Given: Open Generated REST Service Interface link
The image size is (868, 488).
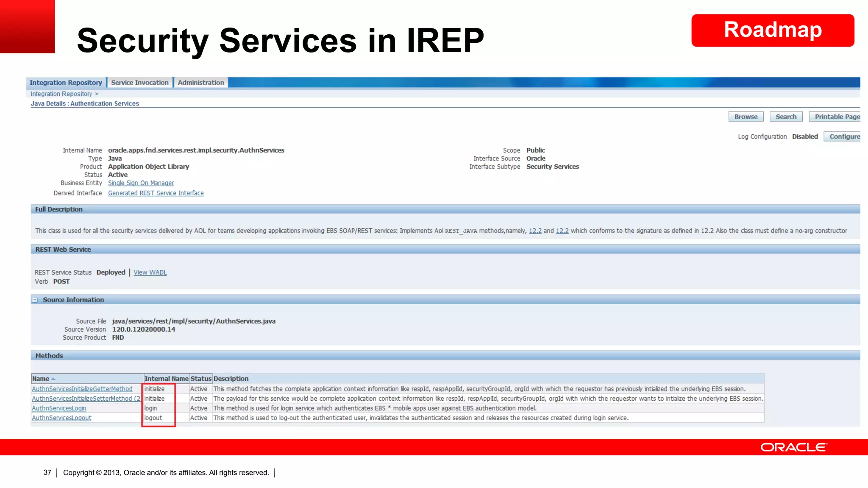Looking at the screenshot, I should (156, 193).
